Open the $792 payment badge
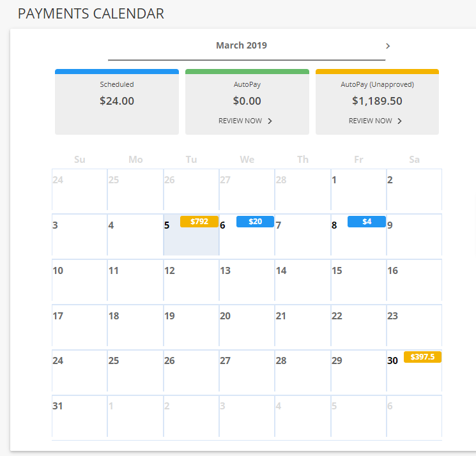This screenshot has height=456, width=476. [199, 222]
